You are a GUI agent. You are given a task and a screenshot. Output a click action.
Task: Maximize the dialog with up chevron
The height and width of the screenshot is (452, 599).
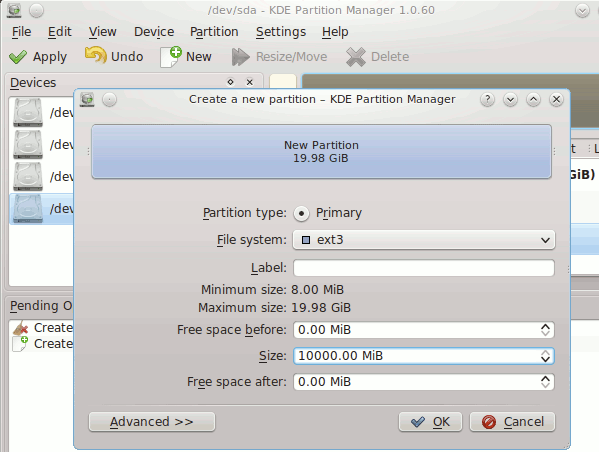click(533, 100)
